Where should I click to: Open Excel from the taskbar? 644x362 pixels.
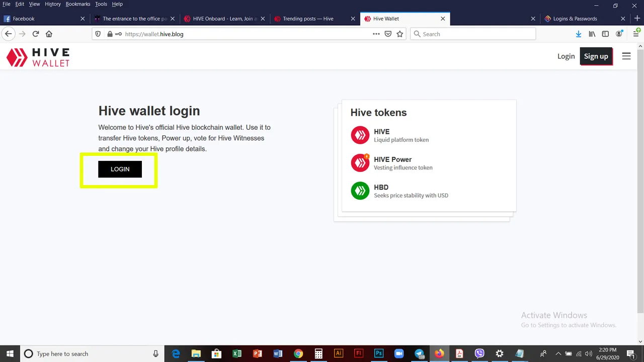pos(237,354)
